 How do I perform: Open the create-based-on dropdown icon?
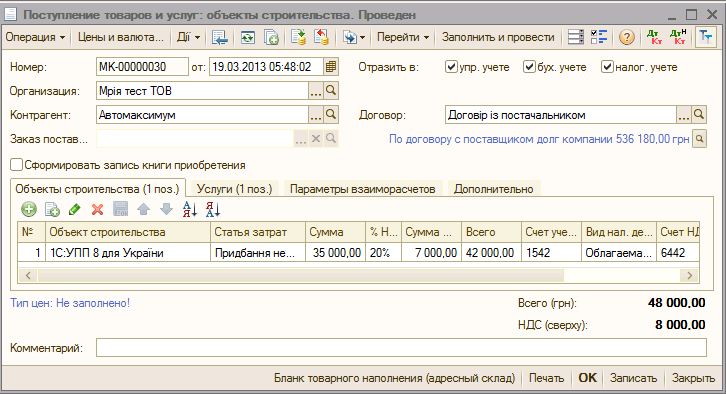coord(354,37)
